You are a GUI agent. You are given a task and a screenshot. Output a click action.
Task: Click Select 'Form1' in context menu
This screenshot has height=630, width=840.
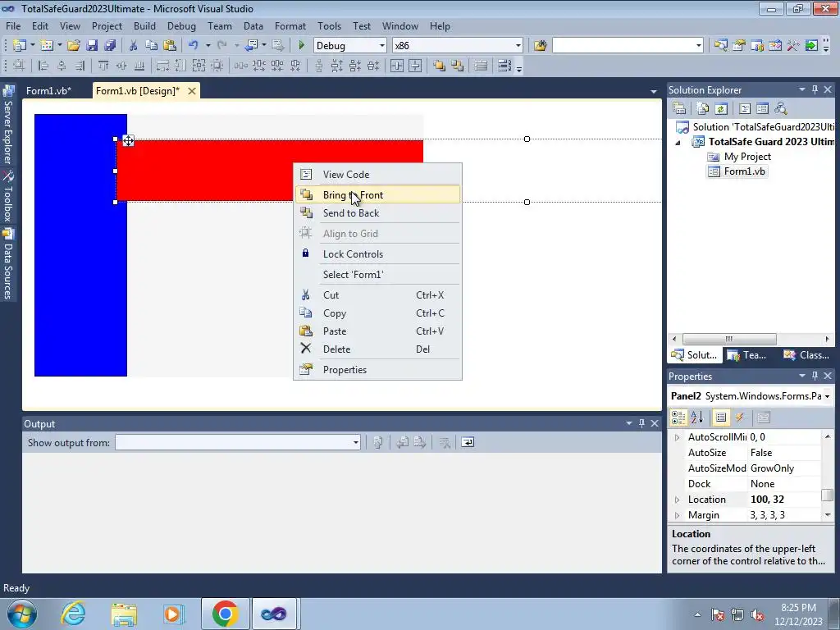click(x=377, y=274)
